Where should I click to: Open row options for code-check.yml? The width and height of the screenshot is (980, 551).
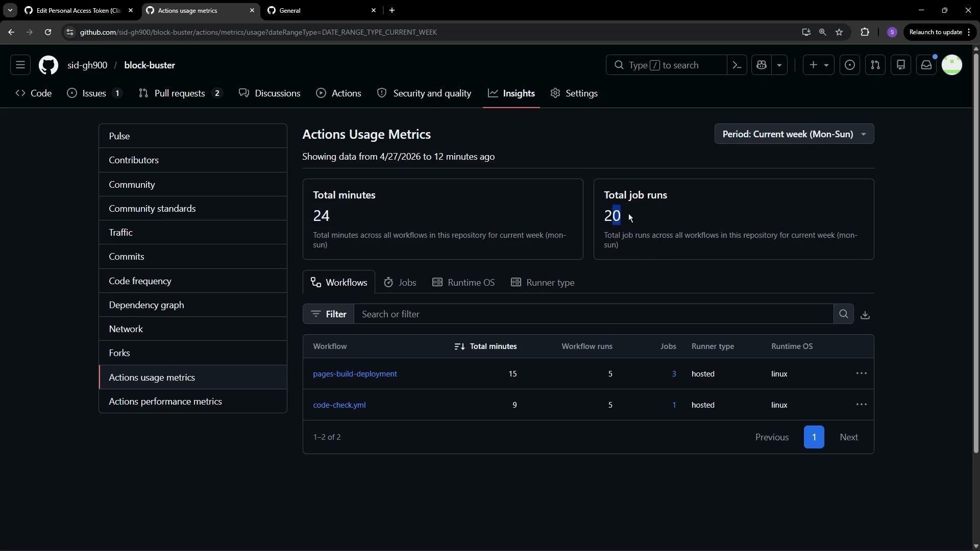pyautogui.click(x=862, y=405)
